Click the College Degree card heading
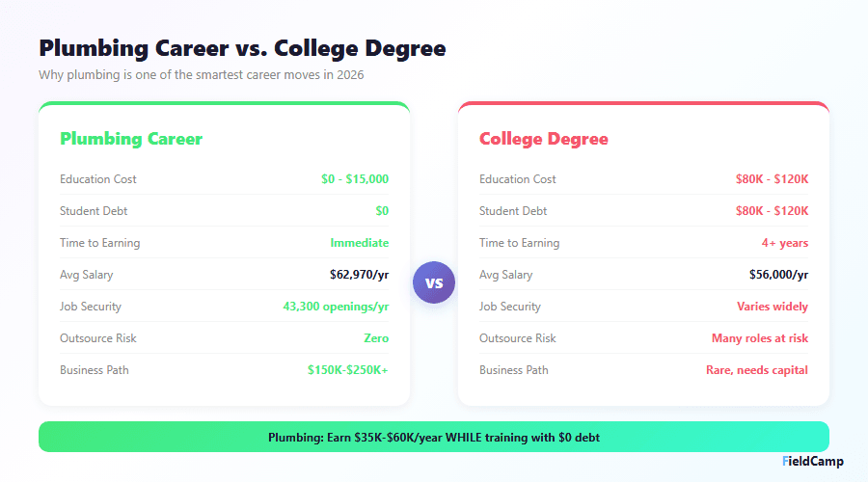The width and height of the screenshot is (868, 482). coord(544,139)
